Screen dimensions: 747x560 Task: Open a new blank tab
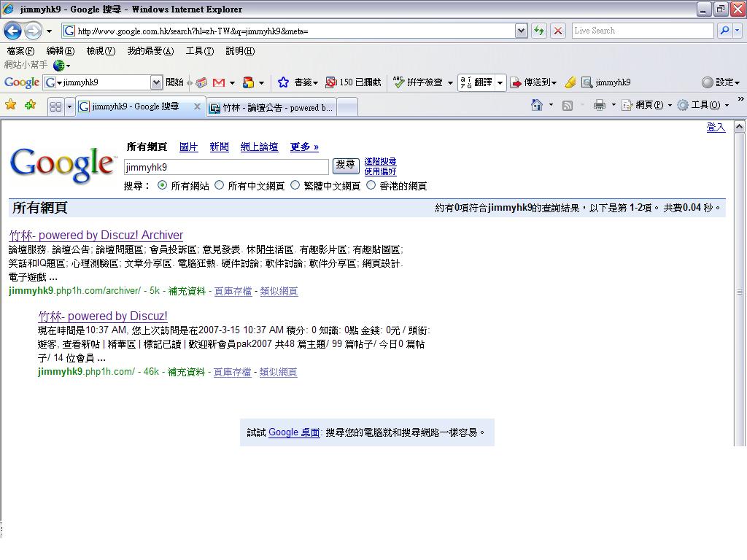(x=347, y=108)
